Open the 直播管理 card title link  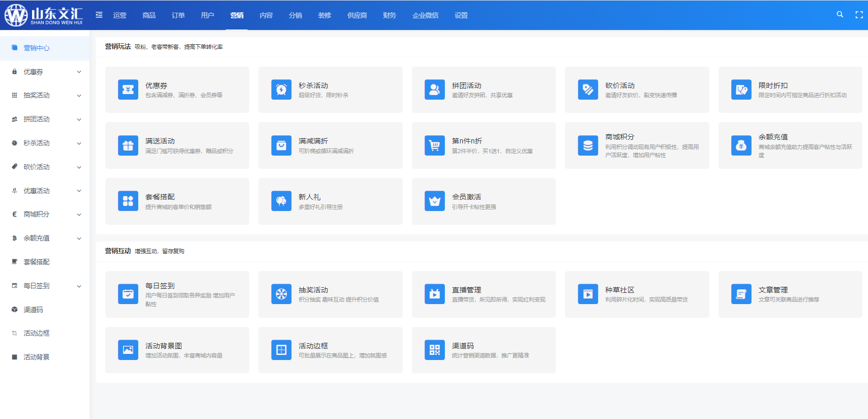[x=466, y=290]
